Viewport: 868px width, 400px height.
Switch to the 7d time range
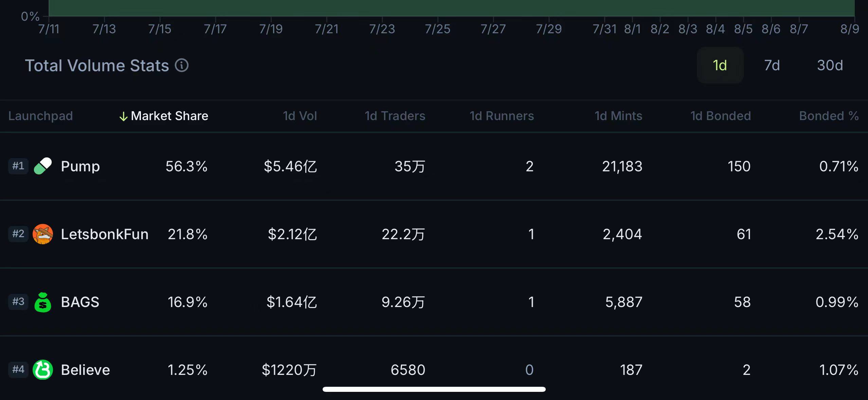pos(772,65)
